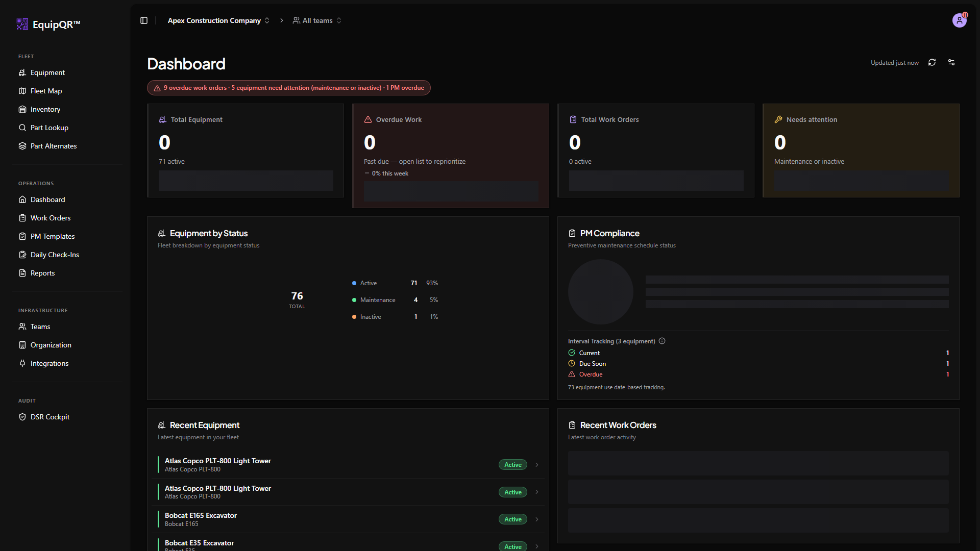Click the PM Templates icon

pyautogui.click(x=22, y=236)
